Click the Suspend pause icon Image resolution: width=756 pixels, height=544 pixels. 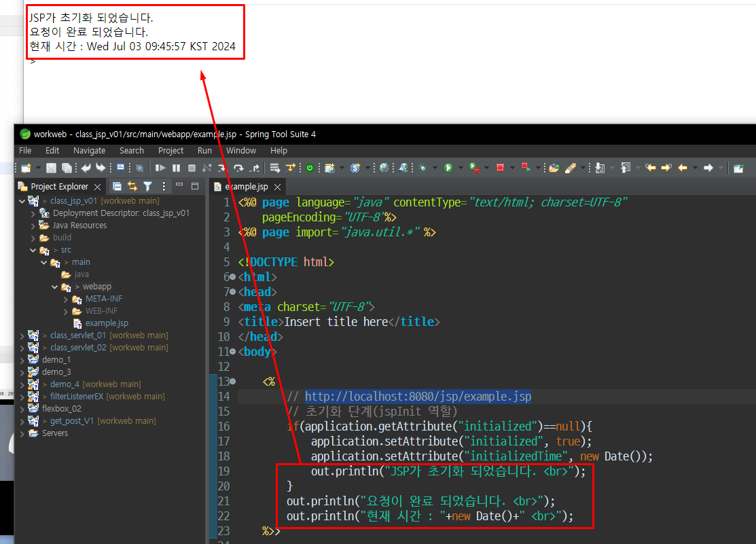click(x=176, y=168)
